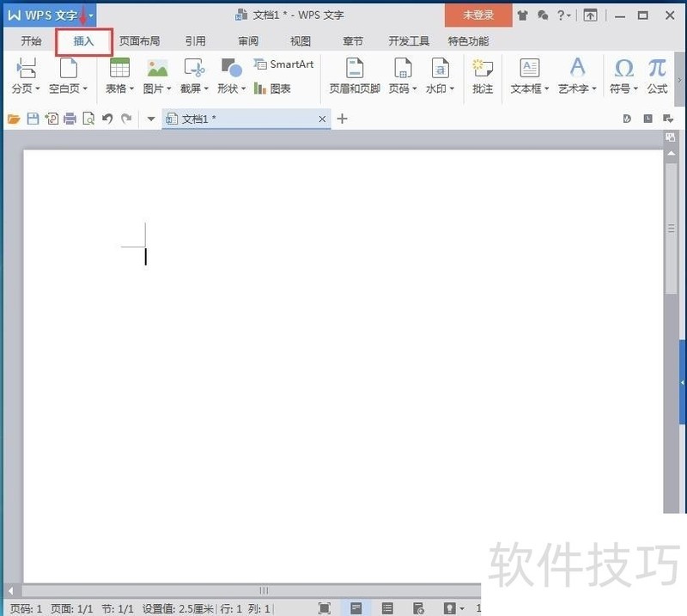Open the 开发工具 tab

point(409,41)
